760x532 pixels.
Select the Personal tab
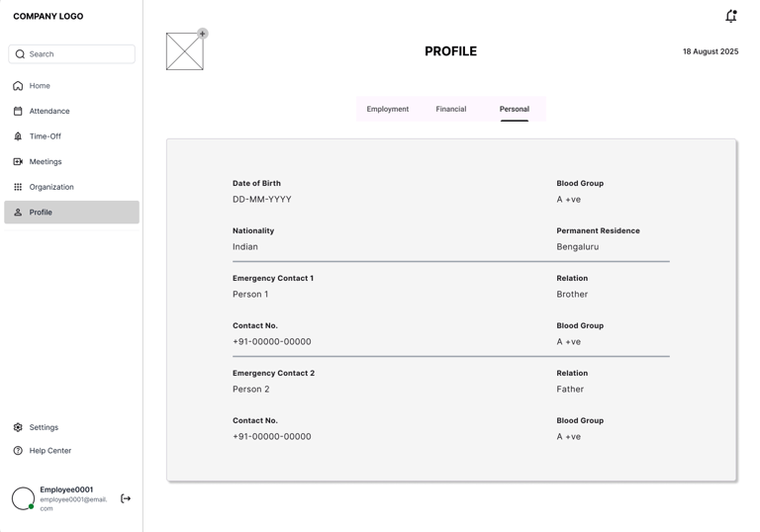click(x=515, y=109)
